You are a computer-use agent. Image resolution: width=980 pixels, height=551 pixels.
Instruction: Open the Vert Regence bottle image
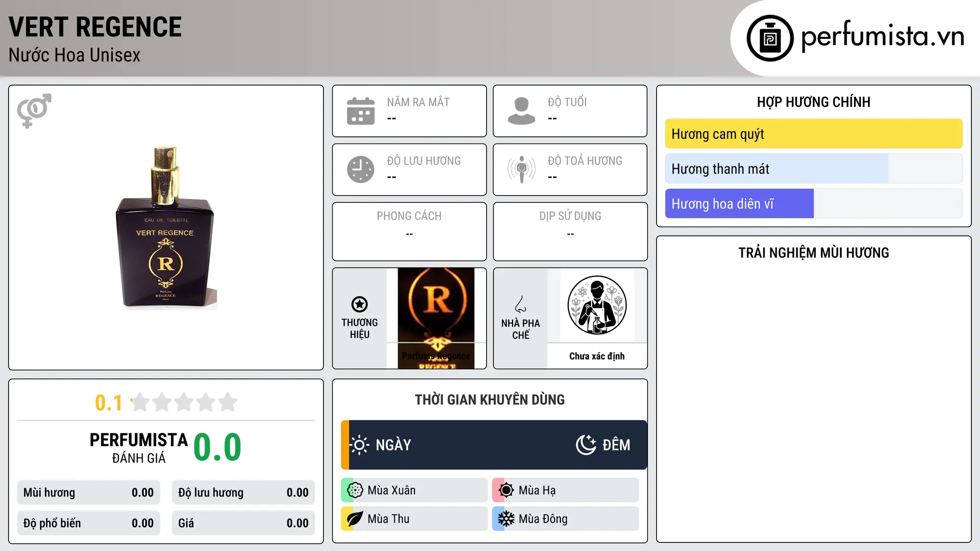[x=166, y=228]
